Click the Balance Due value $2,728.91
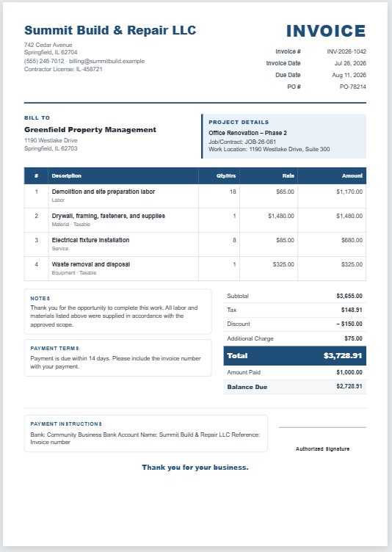The height and width of the screenshot is (552, 392). tap(349, 387)
